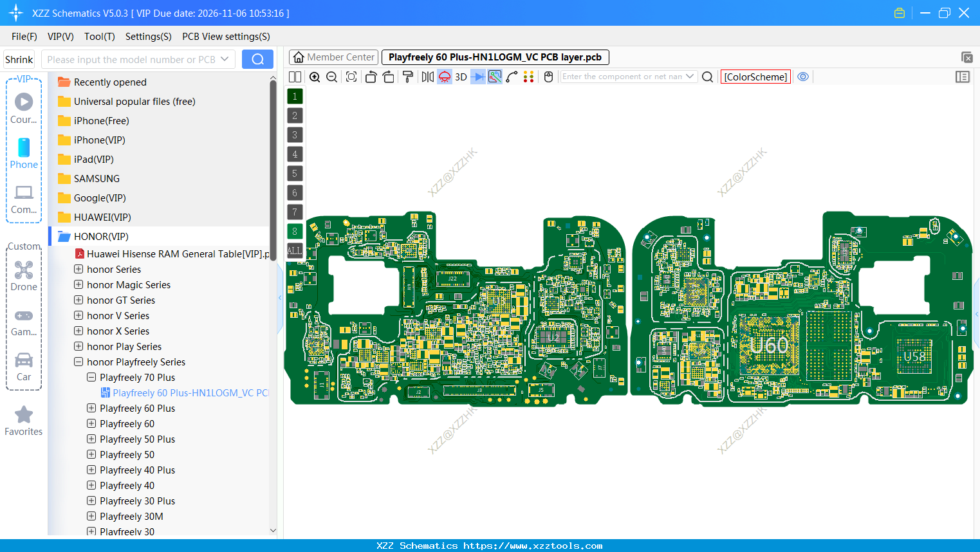Open the Tool menu
Viewport: 980px width, 552px height.
coord(99,37)
